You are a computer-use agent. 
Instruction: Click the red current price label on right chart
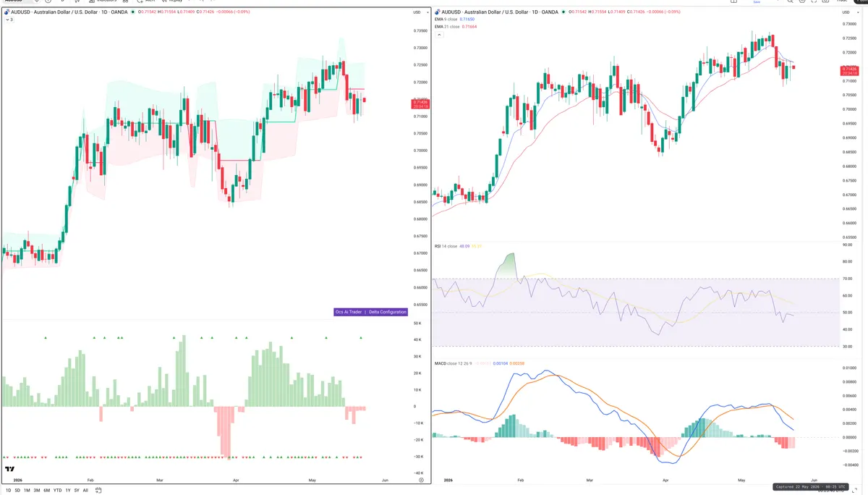coord(848,71)
